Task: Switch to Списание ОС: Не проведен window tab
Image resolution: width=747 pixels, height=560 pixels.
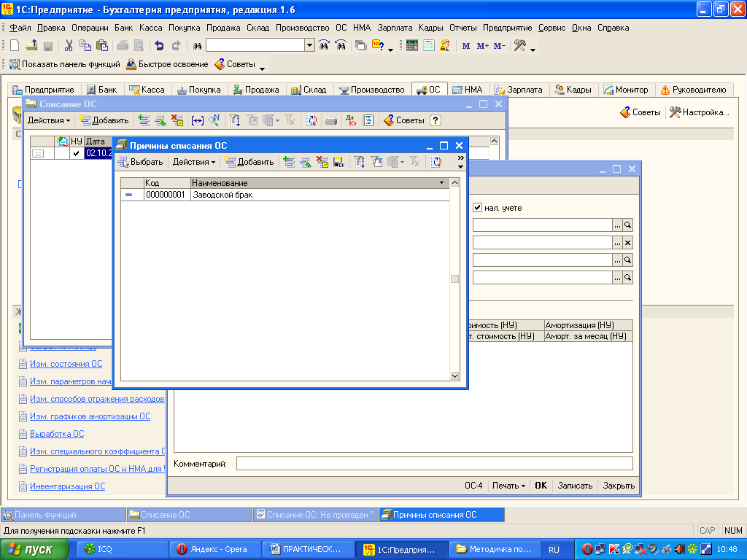Action: [x=315, y=515]
